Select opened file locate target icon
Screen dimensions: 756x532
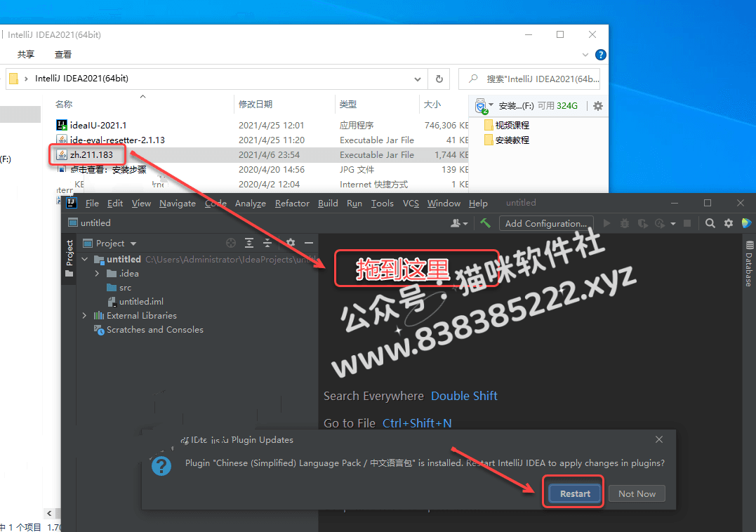231,243
